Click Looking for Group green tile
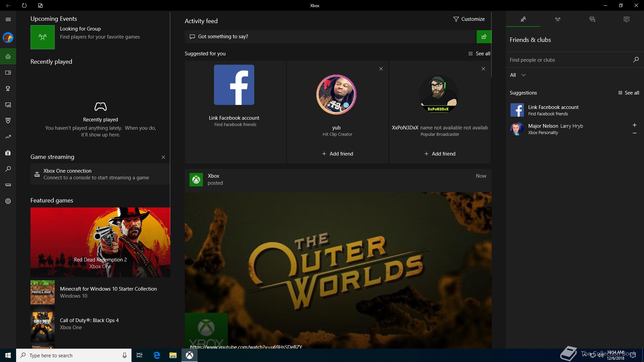 coord(43,37)
